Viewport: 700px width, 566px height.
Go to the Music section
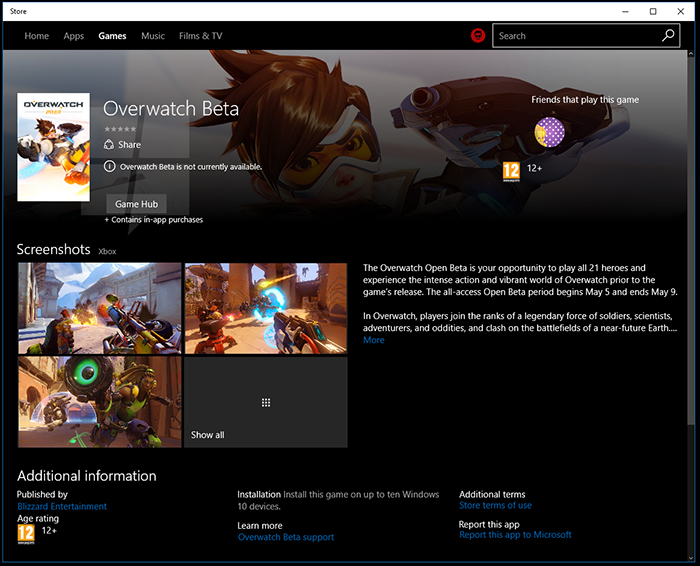point(153,36)
